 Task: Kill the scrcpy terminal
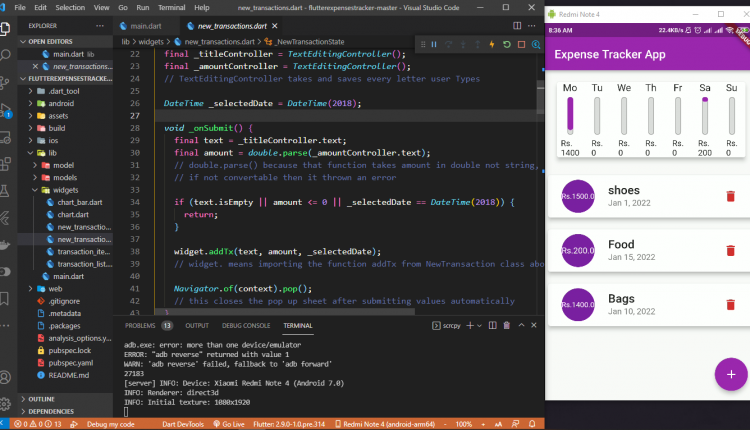click(507, 325)
